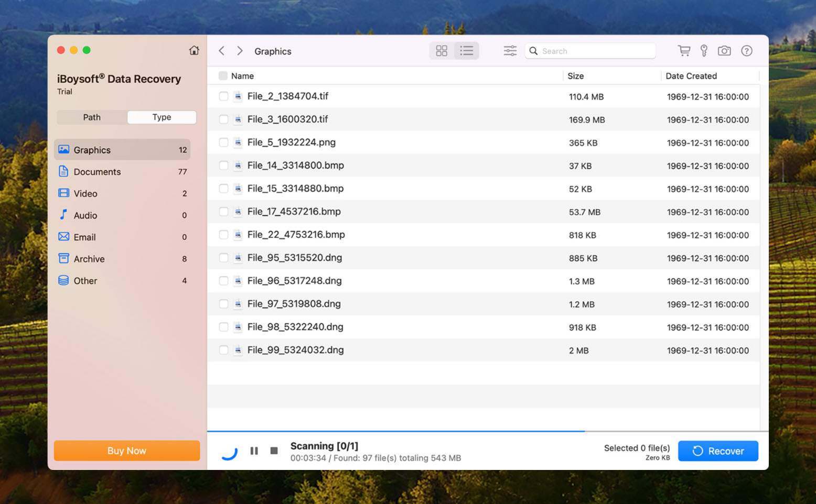Switch to grid thumbnail view
Screen dimensions: 816x504
442,51
